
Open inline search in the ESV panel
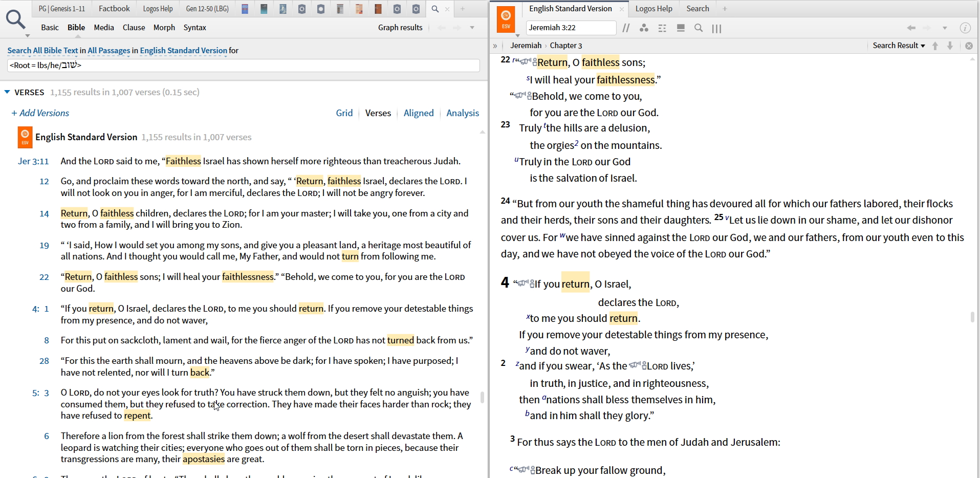(699, 28)
